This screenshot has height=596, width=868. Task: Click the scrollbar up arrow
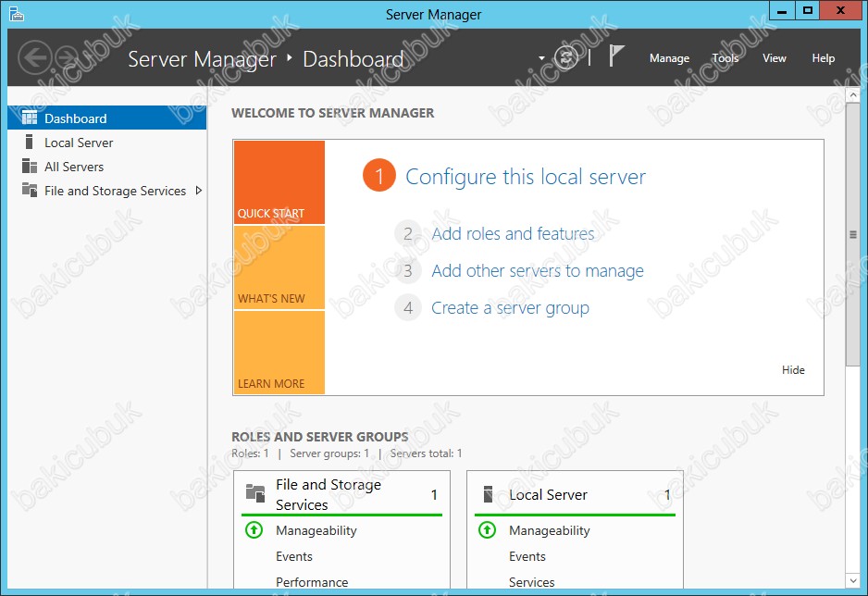pyautogui.click(x=852, y=95)
